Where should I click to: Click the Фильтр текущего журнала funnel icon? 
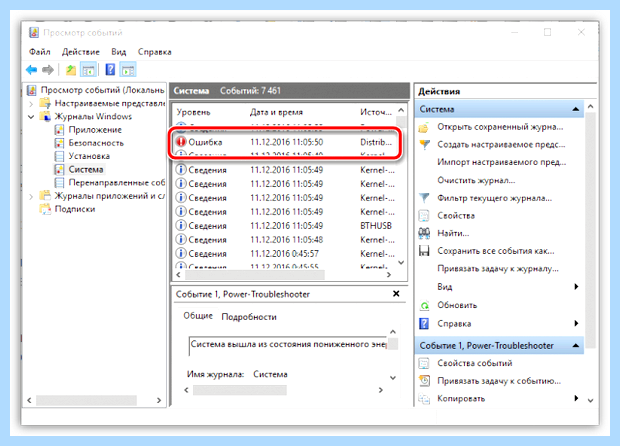tap(424, 198)
